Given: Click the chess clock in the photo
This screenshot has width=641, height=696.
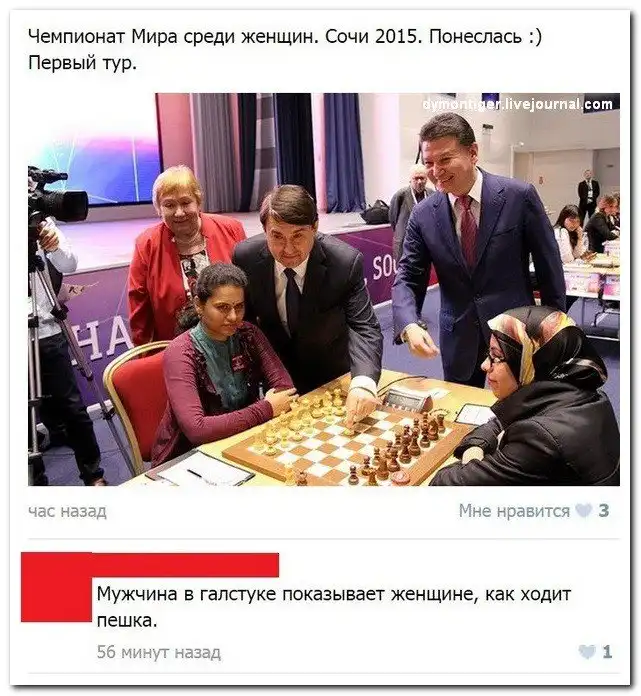Looking at the screenshot, I should pos(407,400).
